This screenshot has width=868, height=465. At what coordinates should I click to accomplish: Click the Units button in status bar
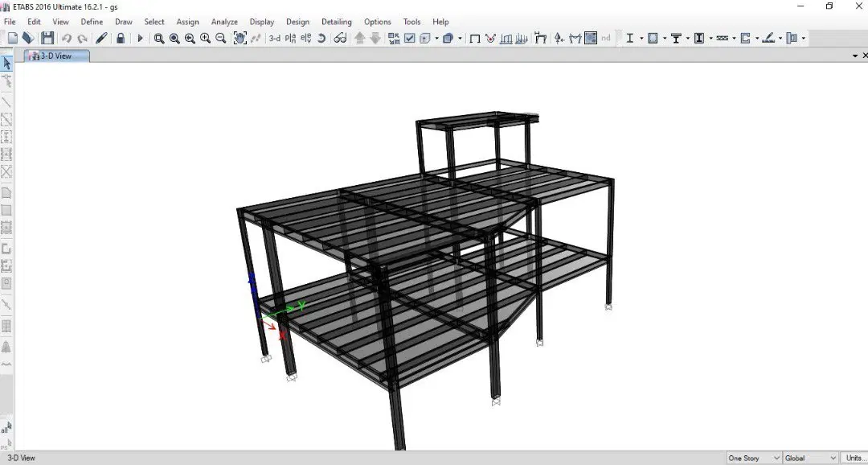(856, 459)
